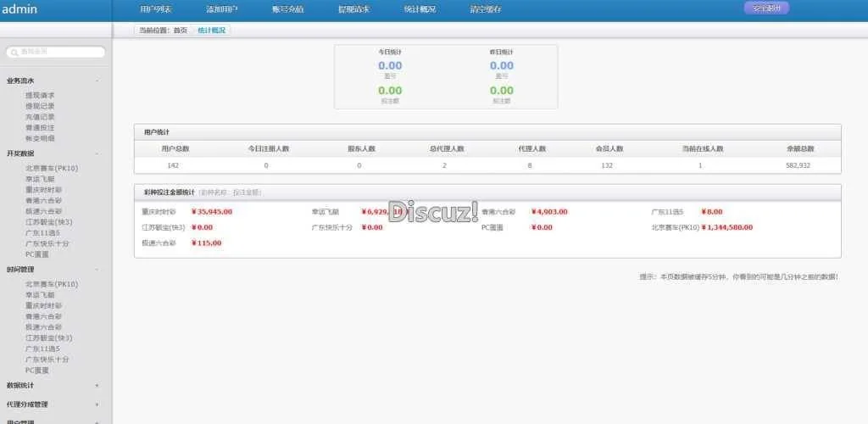The image size is (868, 424).
Task: Type in the sidebar search box
Action: tap(59, 53)
